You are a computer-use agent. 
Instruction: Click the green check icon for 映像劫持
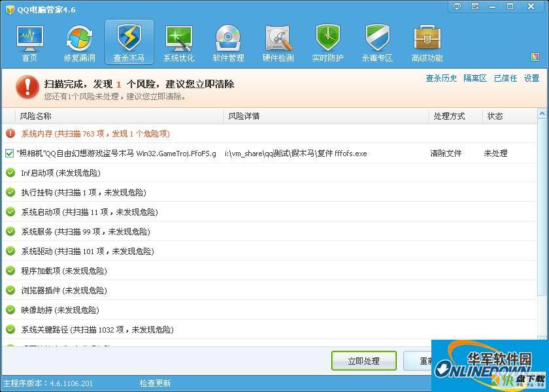10,310
